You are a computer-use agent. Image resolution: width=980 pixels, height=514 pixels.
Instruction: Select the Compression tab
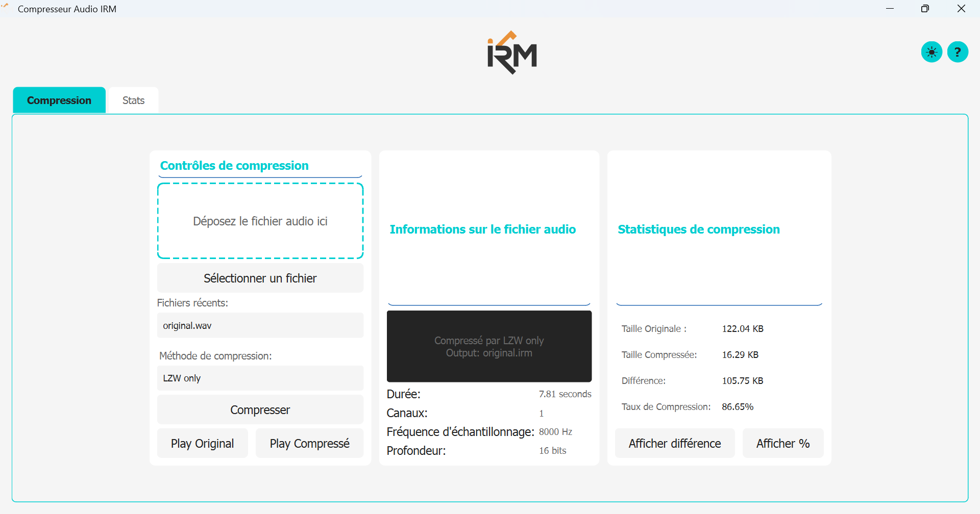coord(59,100)
